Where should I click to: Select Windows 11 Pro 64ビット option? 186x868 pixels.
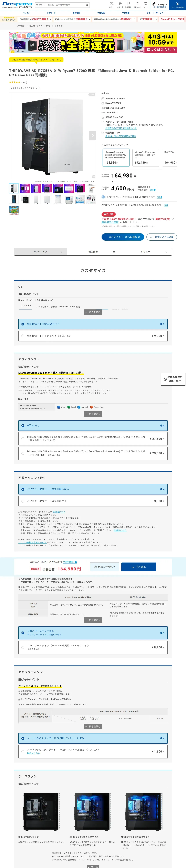tap(93, 336)
